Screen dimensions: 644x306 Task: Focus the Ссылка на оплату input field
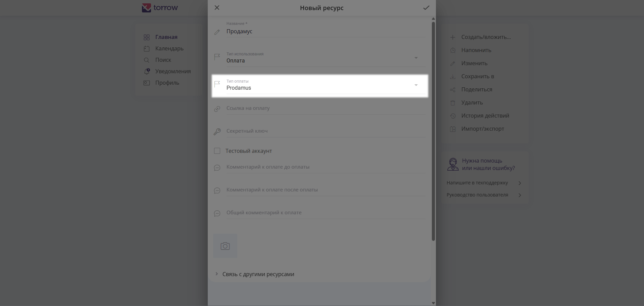pyautogui.click(x=326, y=108)
